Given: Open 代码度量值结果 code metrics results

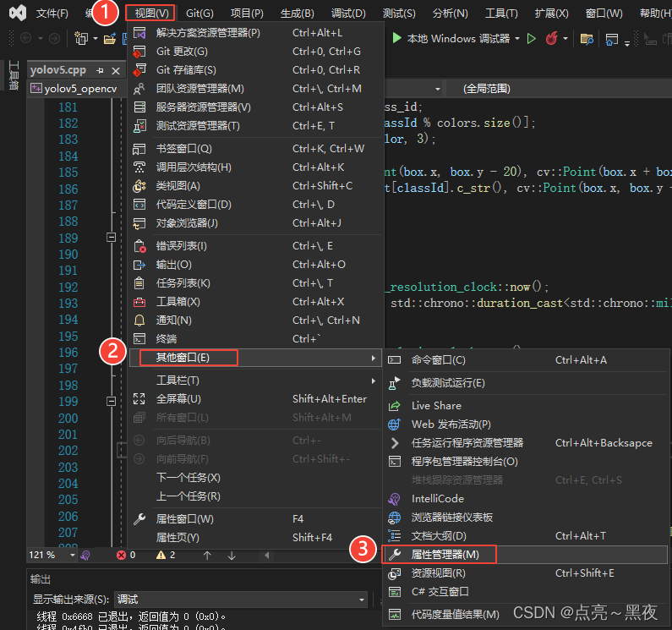Looking at the screenshot, I should pyautogui.click(x=526, y=615).
